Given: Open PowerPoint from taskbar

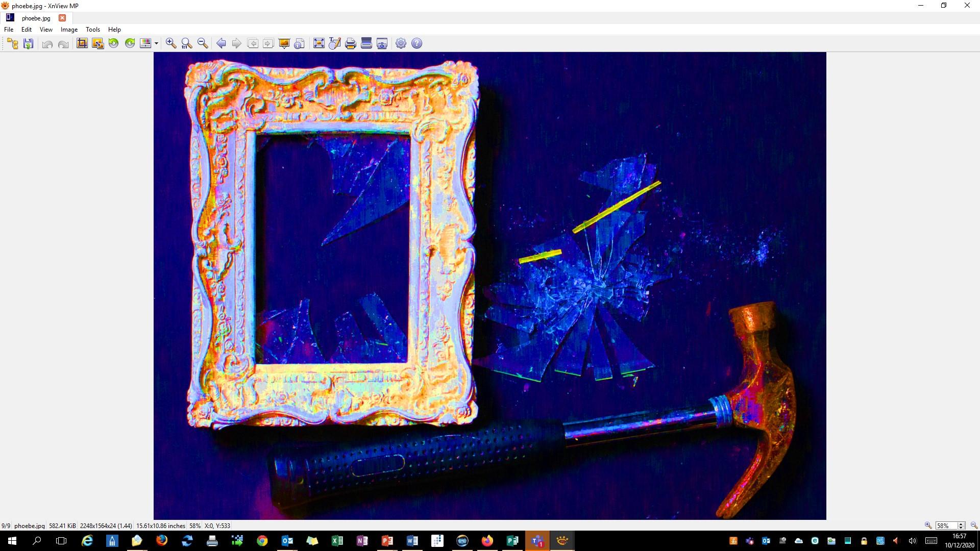Looking at the screenshot, I should pos(387,541).
